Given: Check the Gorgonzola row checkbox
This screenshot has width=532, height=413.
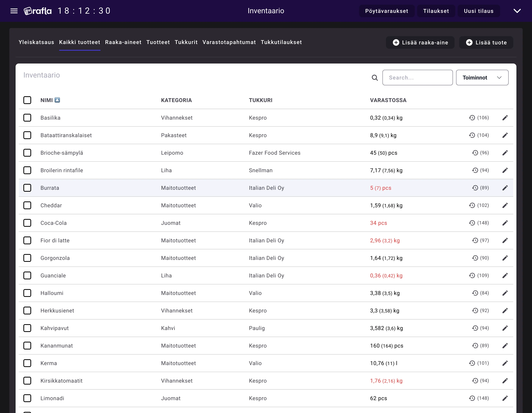Looking at the screenshot, I should coord(27,258).
